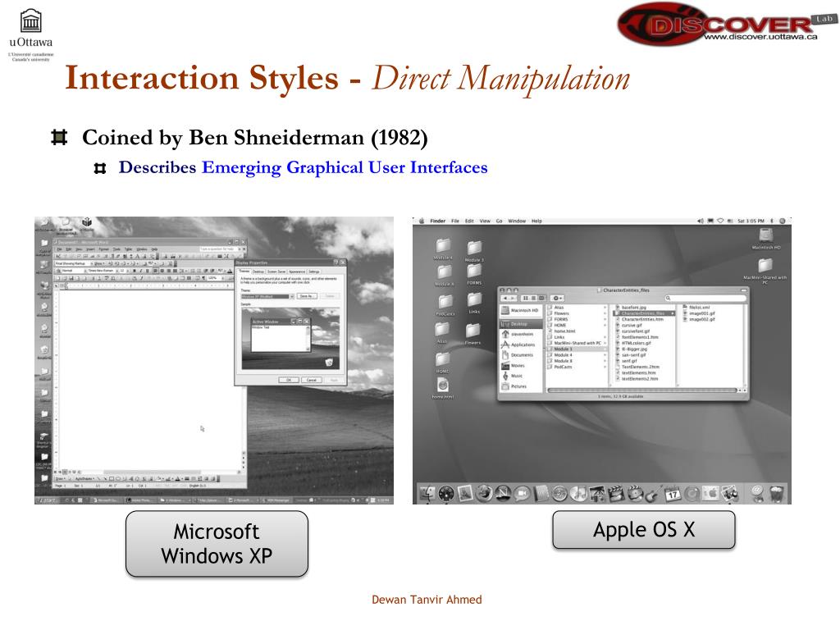Select image001.gif in Finder column
840x630 pixels.
click(699, 313)
